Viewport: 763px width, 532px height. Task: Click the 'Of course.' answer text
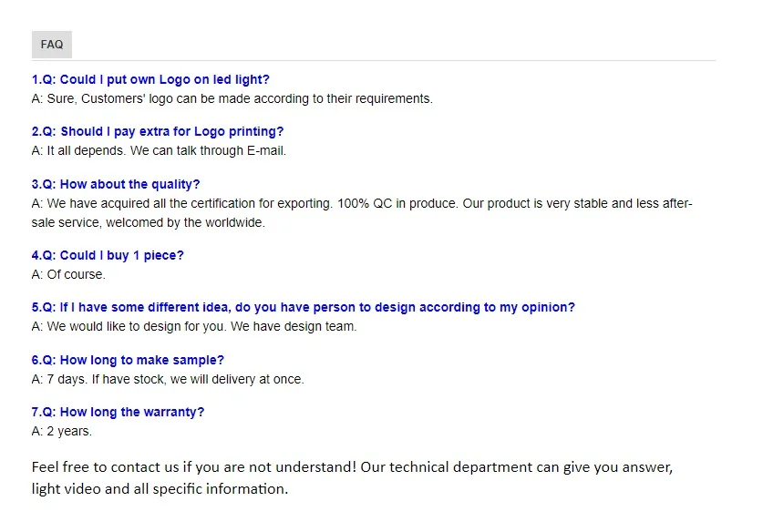(x=66, y=274)
